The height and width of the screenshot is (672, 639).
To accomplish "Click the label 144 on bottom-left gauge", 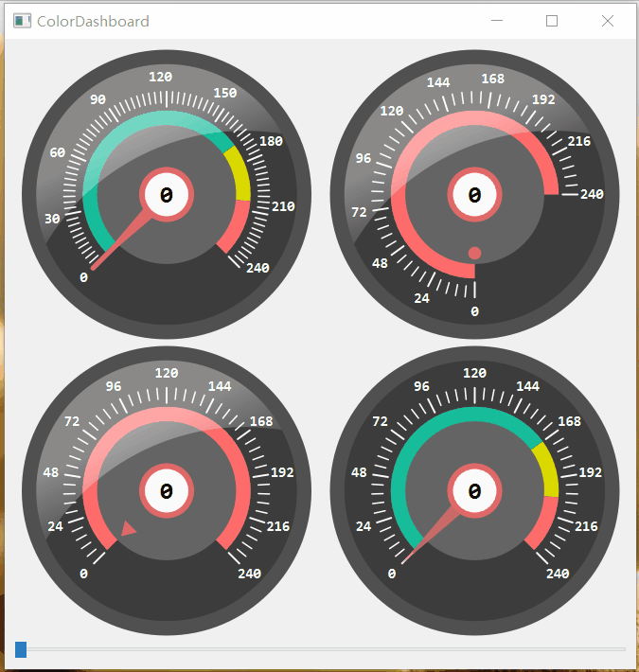I will click(220, 386).
